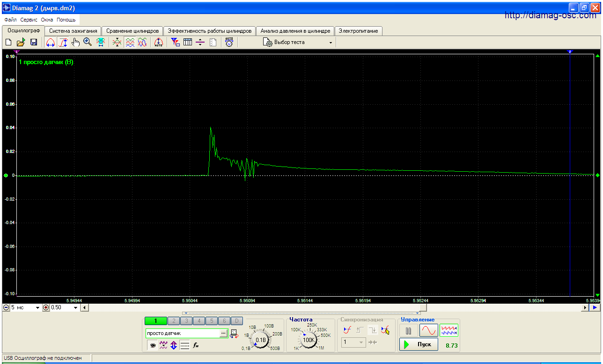Open the Окна menu

pos(47,20)
